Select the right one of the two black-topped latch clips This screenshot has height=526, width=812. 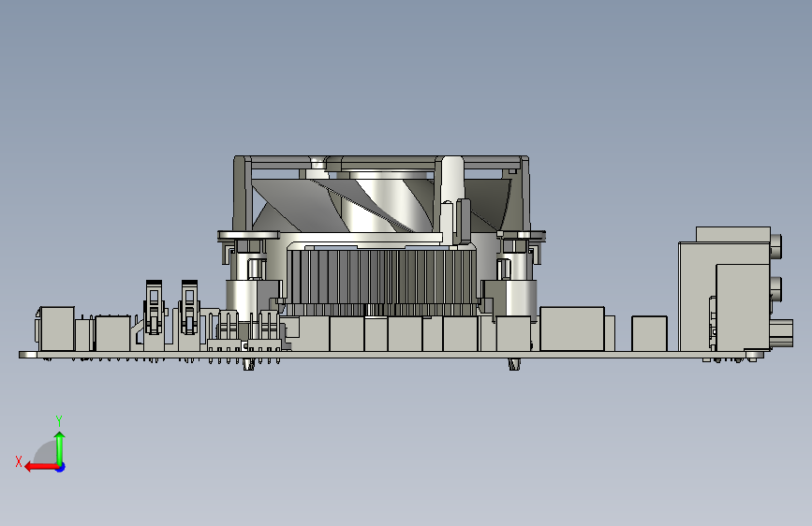189,308
